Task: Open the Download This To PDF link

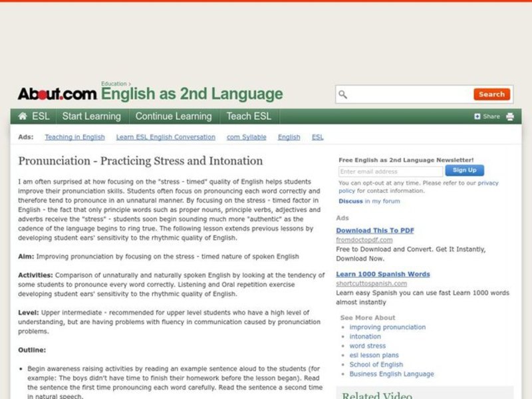Action: click(376, 231)
